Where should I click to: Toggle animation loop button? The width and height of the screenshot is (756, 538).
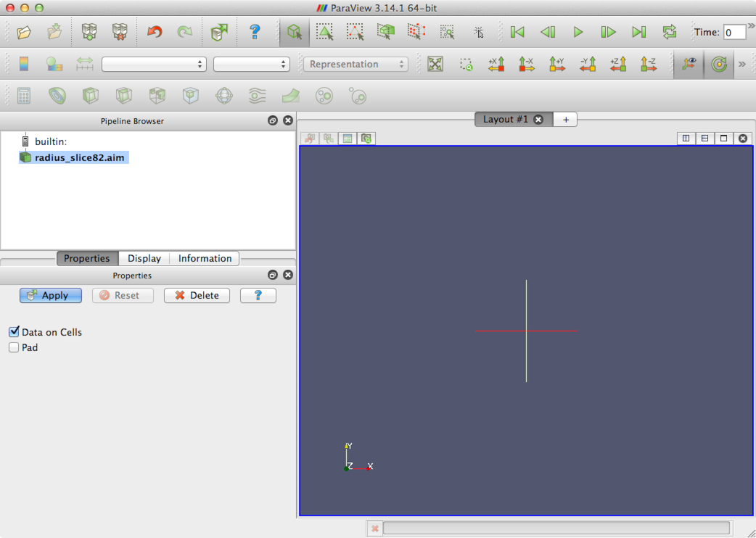(669, 33)
